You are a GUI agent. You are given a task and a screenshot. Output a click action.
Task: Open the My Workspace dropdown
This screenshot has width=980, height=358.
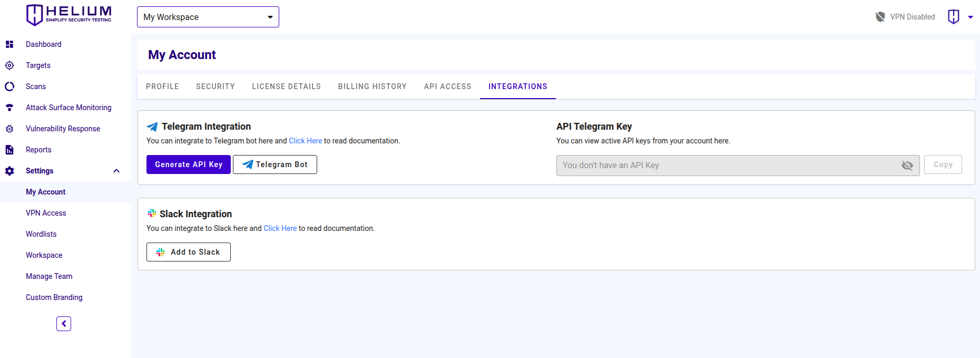pos(208,17)
